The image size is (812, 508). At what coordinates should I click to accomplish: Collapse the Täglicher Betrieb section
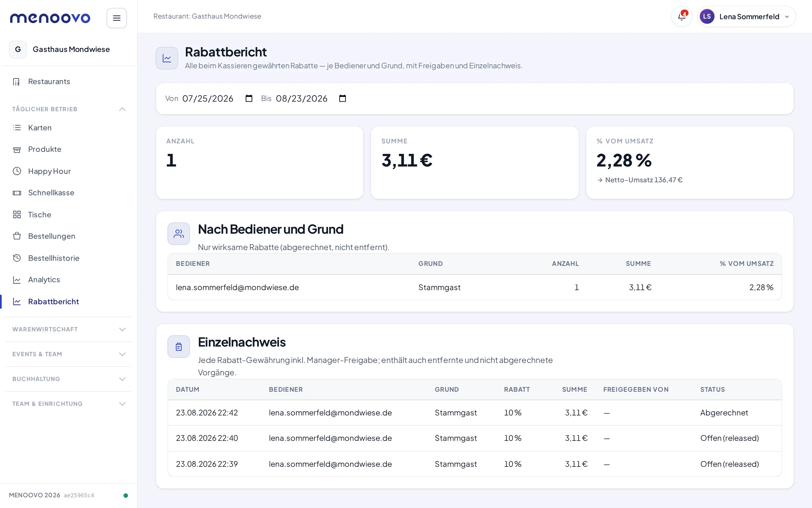69,109
